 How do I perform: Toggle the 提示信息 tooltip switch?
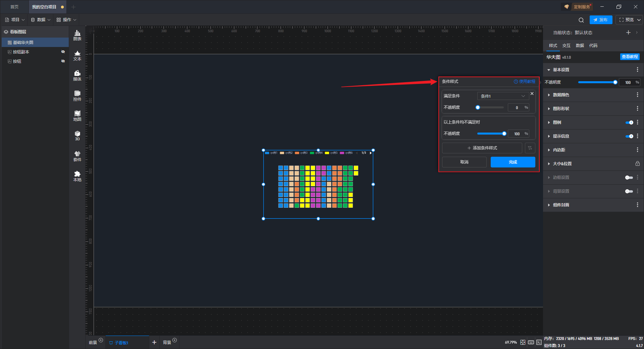click(629, 136)
